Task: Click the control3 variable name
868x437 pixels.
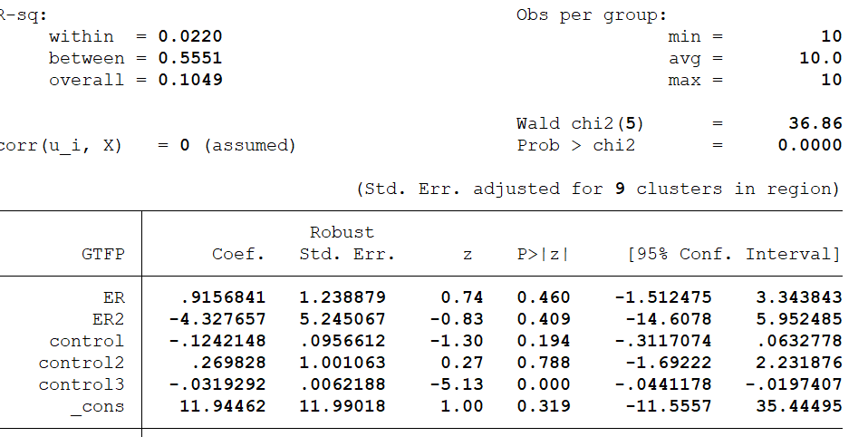Action: coord(82,384)
